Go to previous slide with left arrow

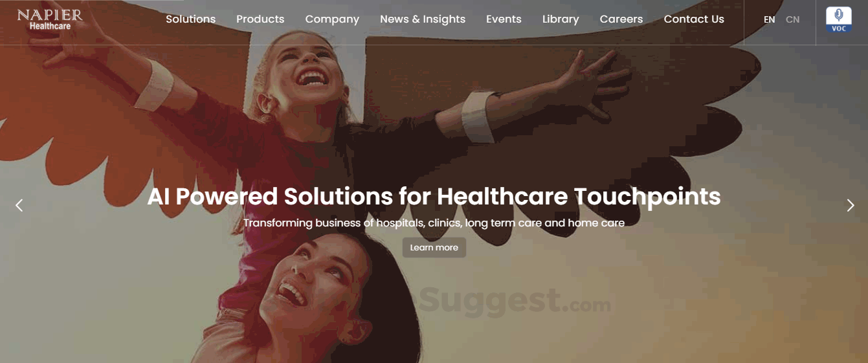click(19, 205)
